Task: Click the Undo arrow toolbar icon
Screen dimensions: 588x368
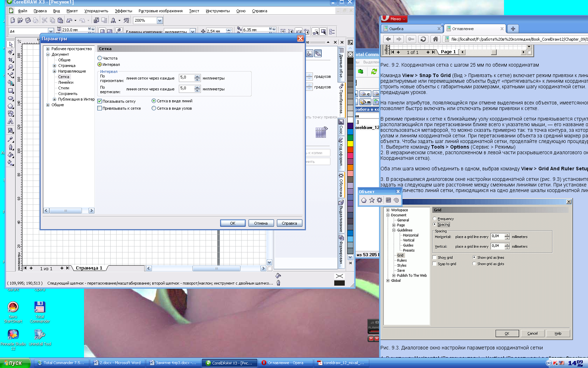Action: pos(69,20)
